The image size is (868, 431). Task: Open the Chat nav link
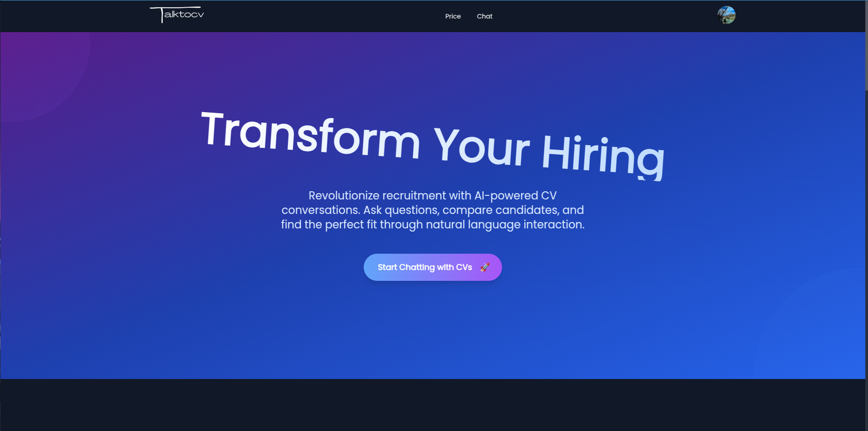484,16
